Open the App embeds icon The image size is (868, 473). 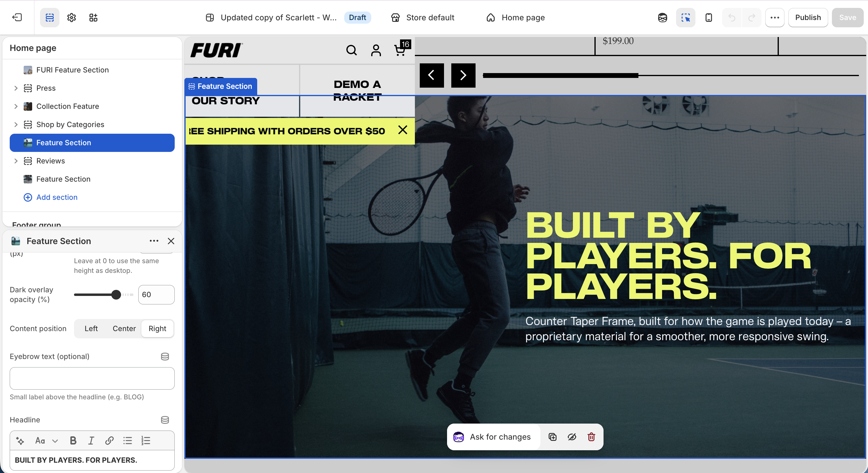pos(93,18)
